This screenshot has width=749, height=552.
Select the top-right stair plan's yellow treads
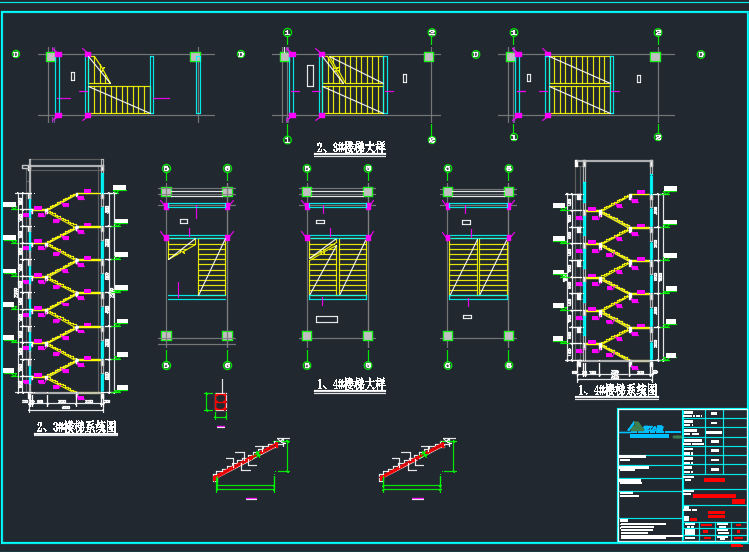click(580, 85)
